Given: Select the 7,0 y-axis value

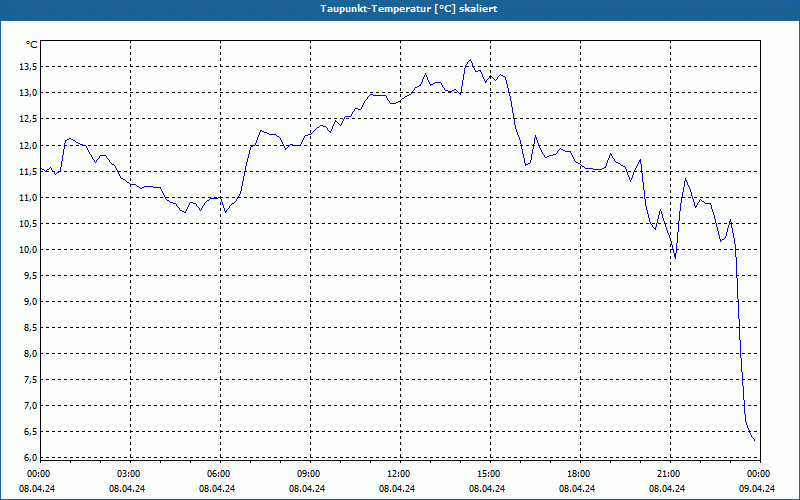Looking at the screenshot, I should (x=31, y=406).
